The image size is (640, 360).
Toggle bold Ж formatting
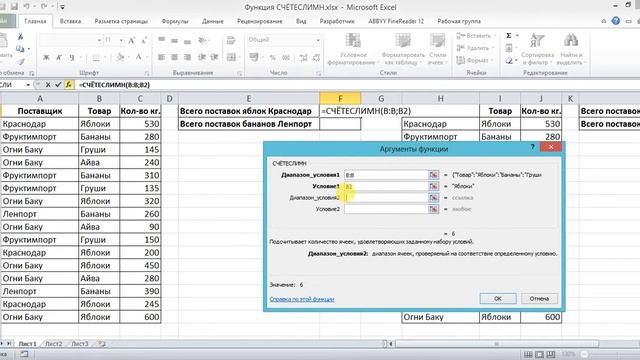click(46, 58)
